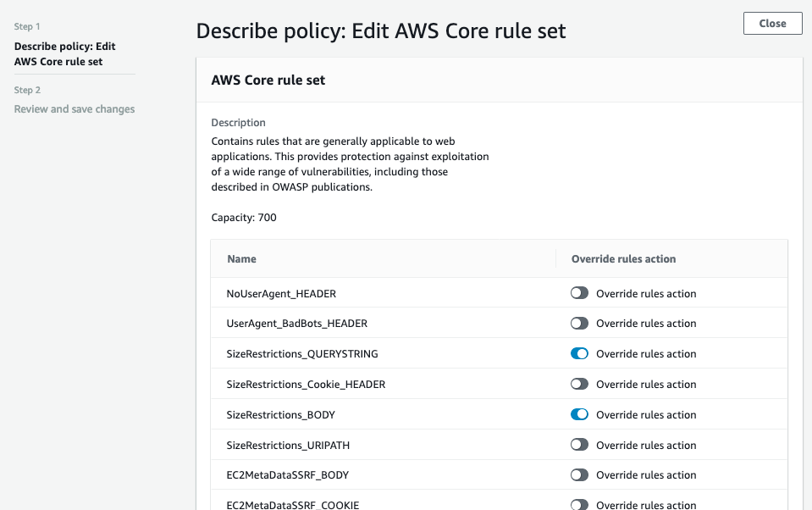The image size is (812, 510).
Task: Click the Close button
Action: 772,24
